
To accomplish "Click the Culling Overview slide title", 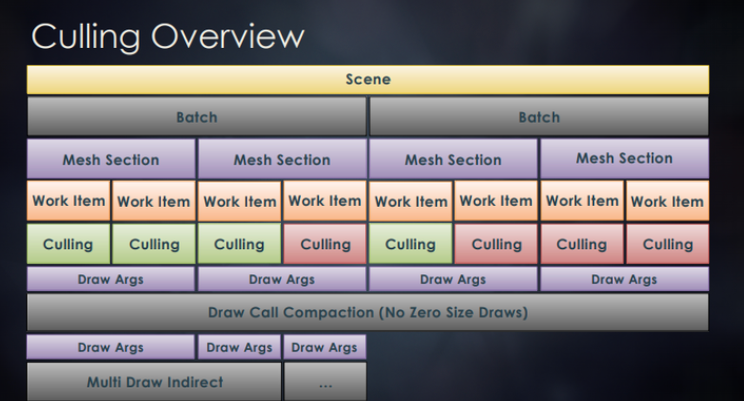I will click(x=167, y=35).
